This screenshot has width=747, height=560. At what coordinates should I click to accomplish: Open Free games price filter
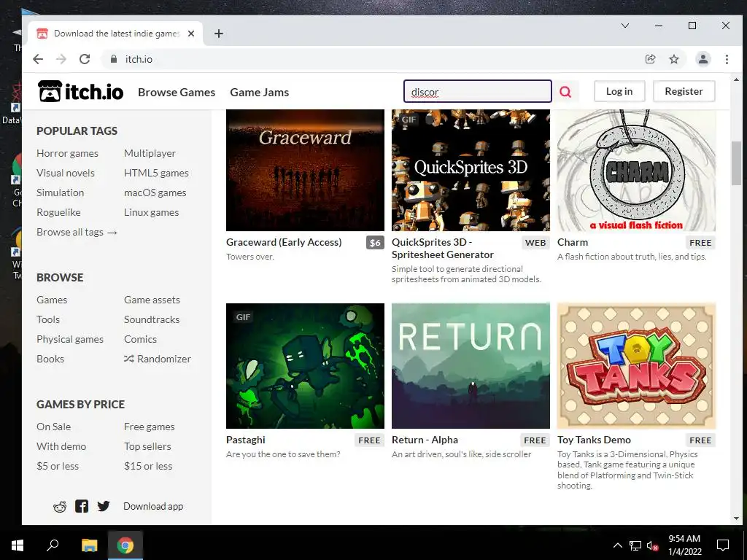150,427
